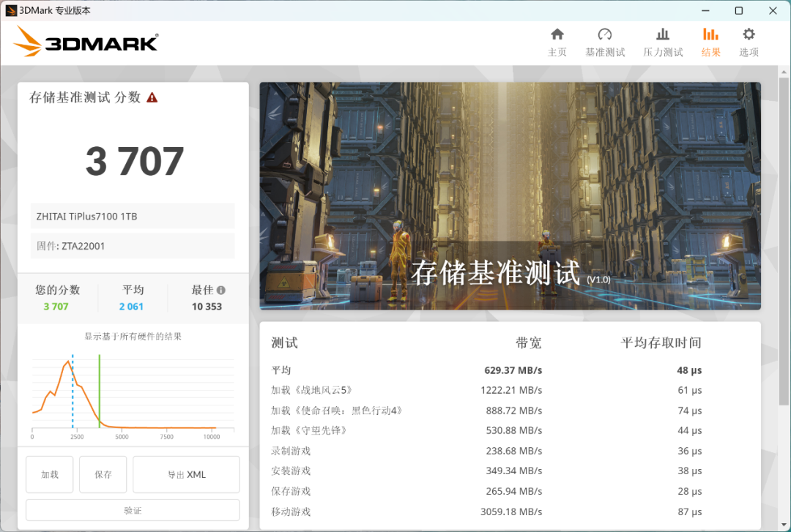Click the 存储基准测试 banner image
This screenshot has height=532, width=791.
tap(510, 195)
